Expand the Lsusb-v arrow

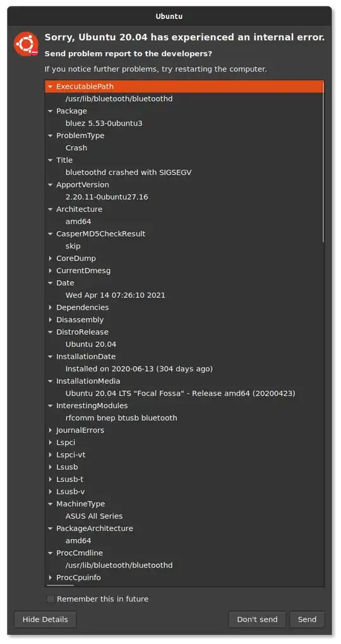coord(50,491)
